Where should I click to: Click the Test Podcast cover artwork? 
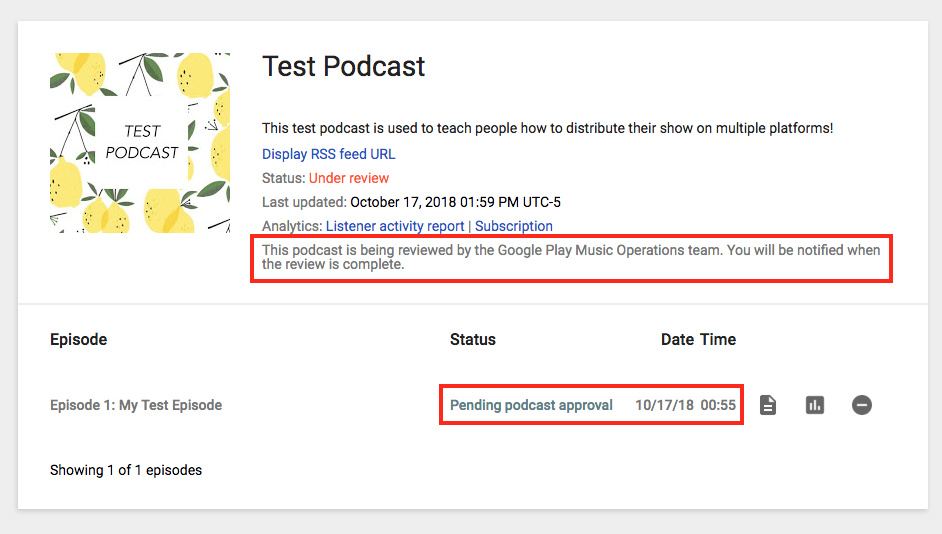[x=140, y=142]
